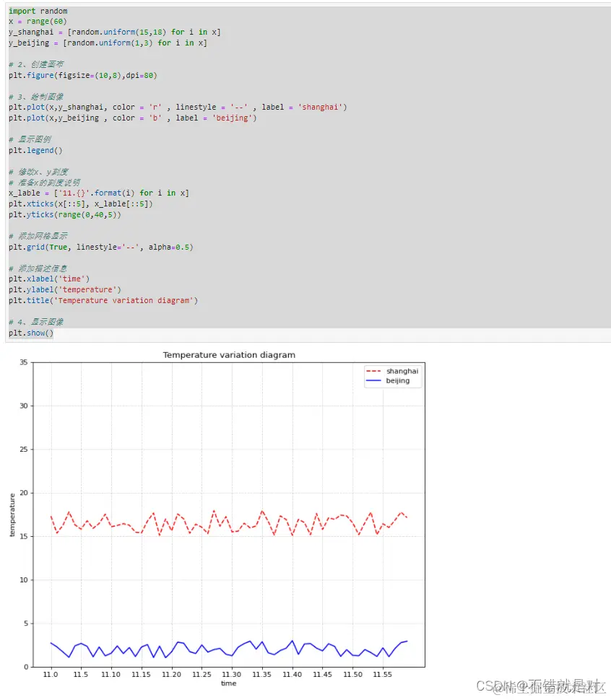Click the x-axis tick '11.45'
Screen dimensions: 611x700
[x=322, y=675]
